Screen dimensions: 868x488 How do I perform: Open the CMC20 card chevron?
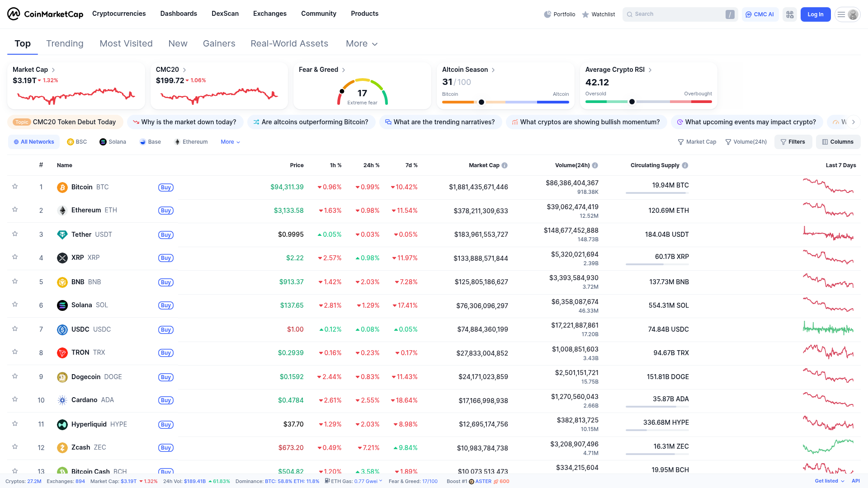pyautogui.click(x=184, y=70)
